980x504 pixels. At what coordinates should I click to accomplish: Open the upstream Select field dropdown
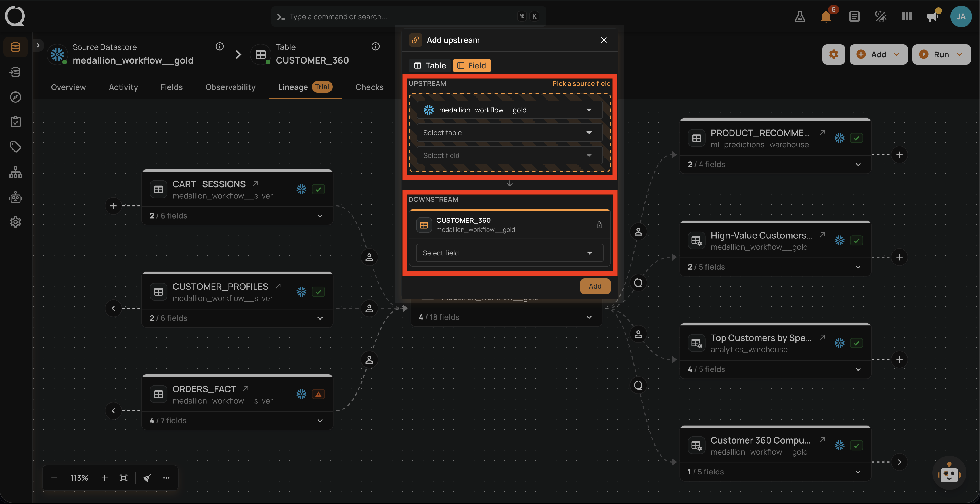click(509, 155)
